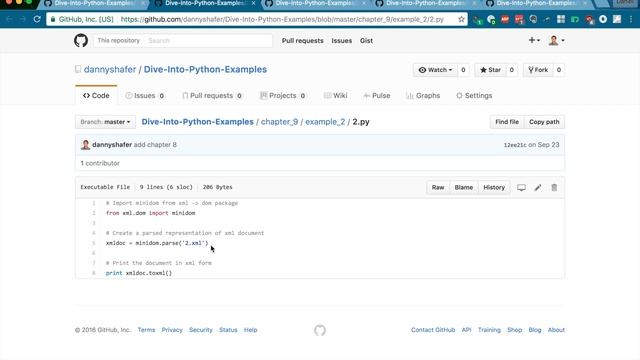Fork this repository

[x=538, y=70]
